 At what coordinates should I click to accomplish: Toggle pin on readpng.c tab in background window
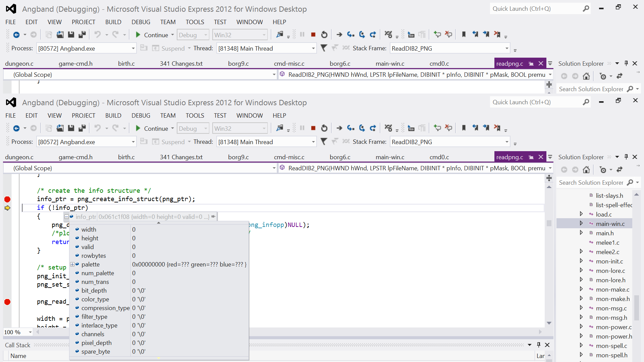(x=531, y=63)
